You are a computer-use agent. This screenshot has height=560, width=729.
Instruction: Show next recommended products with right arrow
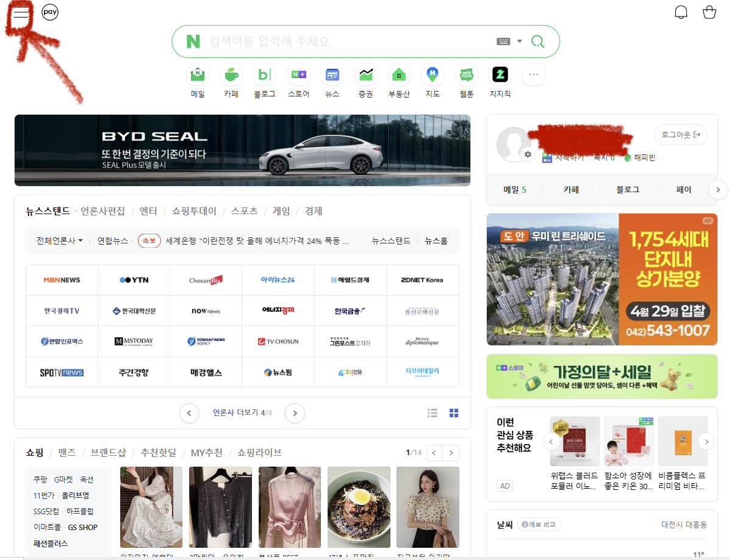click(x=706, y=442)
